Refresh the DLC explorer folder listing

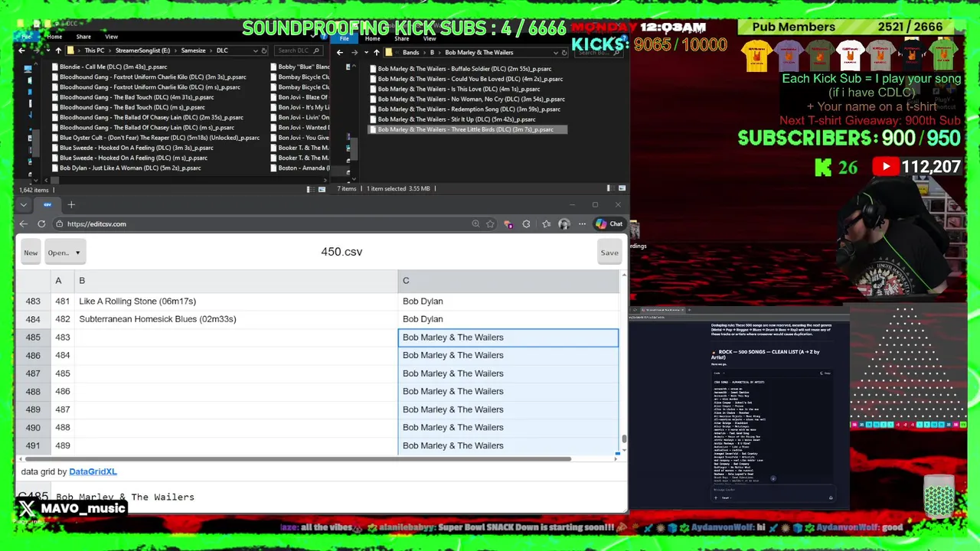point(264,51)
